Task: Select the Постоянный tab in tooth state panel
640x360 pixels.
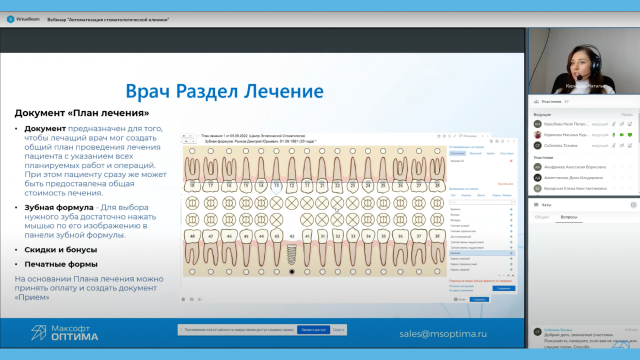Action: [x=457, y=153]
